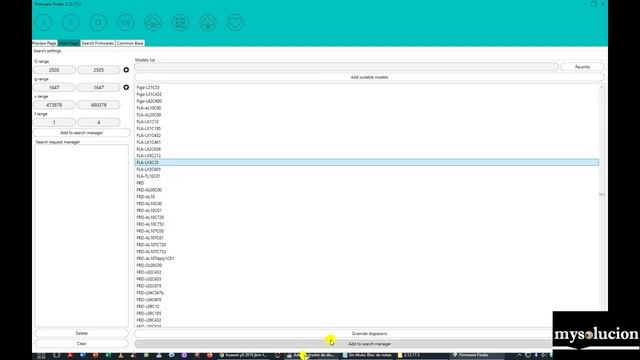The width and height of the screenshot is (640, 360).
Task: Select FLA-AL10C00 in the models list
Action: (149, 108)
